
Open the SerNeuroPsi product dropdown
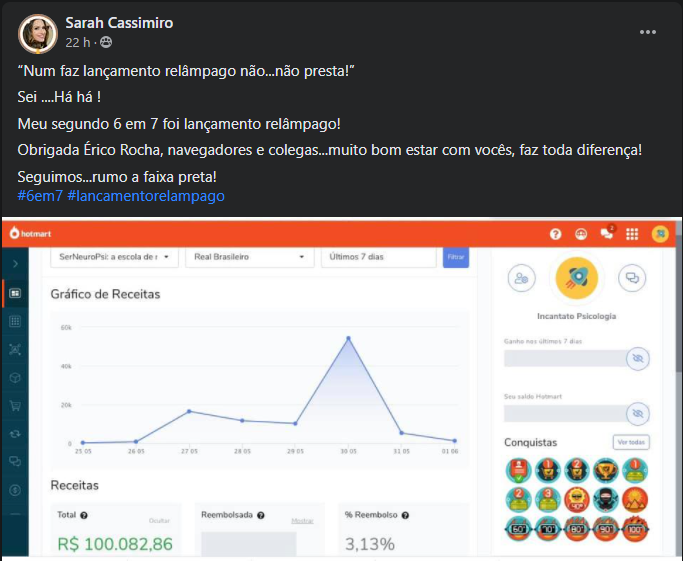point(114,257)
